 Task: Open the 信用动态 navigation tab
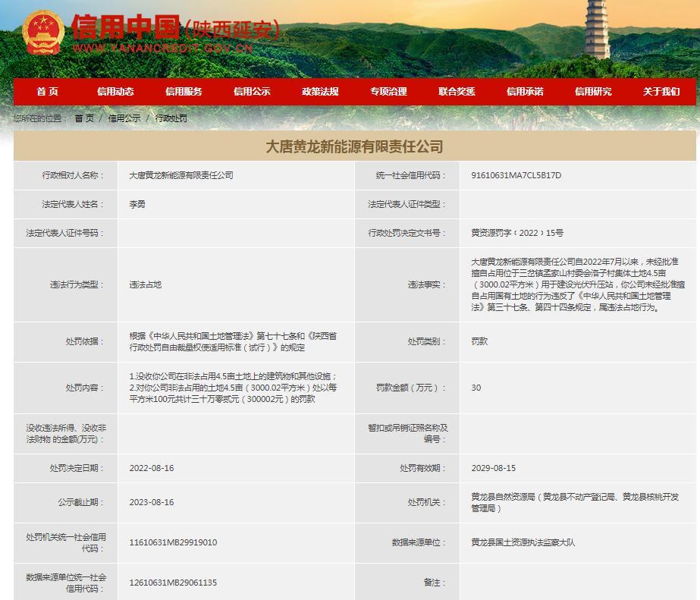tap(115, 92)
